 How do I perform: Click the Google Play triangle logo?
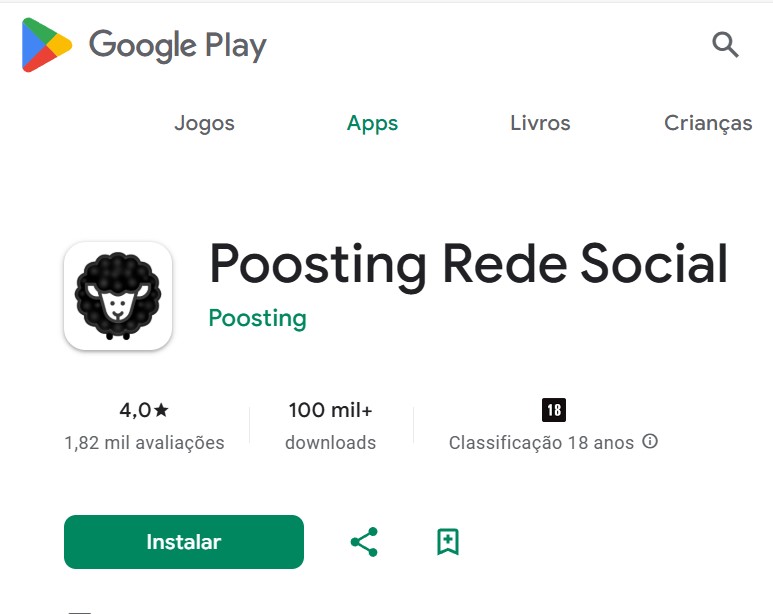(47, 45)
